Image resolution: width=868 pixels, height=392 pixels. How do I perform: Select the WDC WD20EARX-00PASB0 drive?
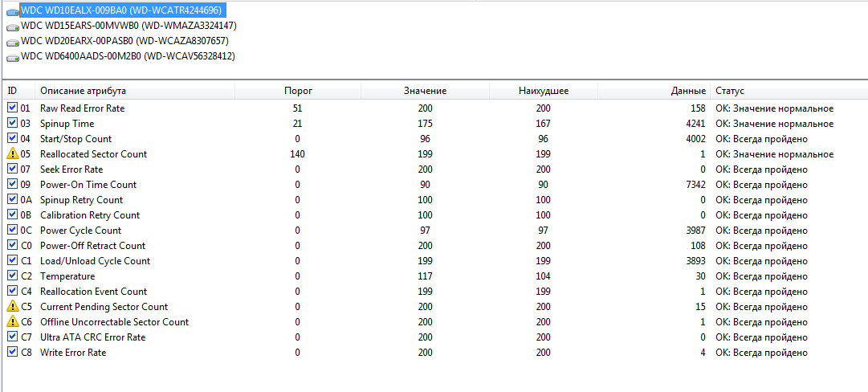124,41
